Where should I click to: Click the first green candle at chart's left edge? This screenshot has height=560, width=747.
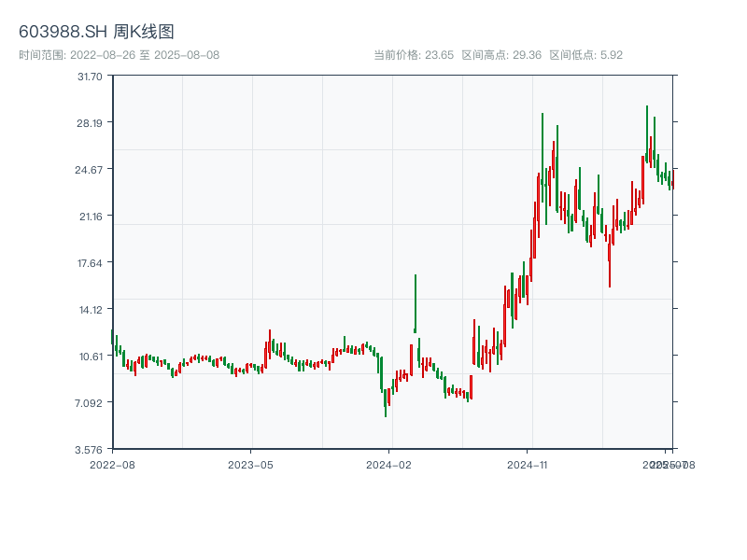[x=112, y=337]
